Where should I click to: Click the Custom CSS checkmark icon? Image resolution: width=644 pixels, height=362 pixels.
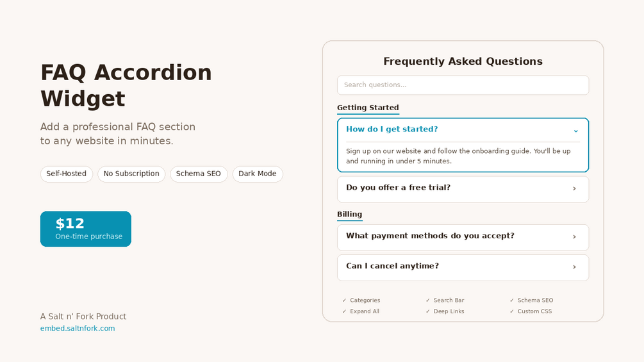click(512, 311)
